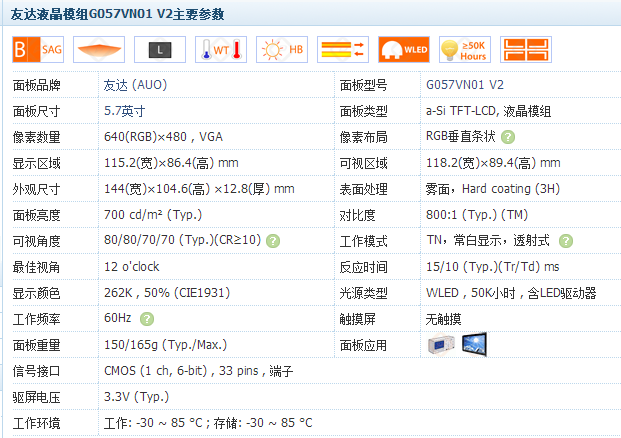This screenshot has width=621, height=438.
Task: Click the orange viewing angle icon
Action: [98, 49]
